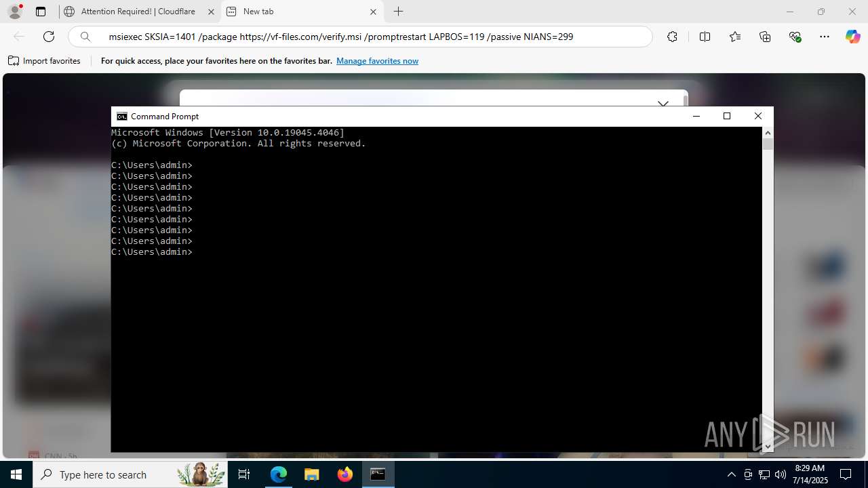
Task: Close the Command Prompt window
Action: click(x=758, y=117)
